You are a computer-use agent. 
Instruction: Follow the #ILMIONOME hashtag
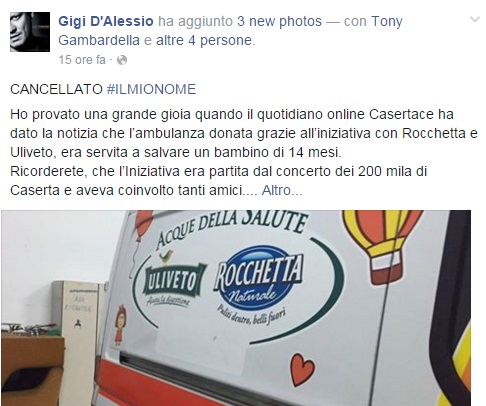pos(151,89)
